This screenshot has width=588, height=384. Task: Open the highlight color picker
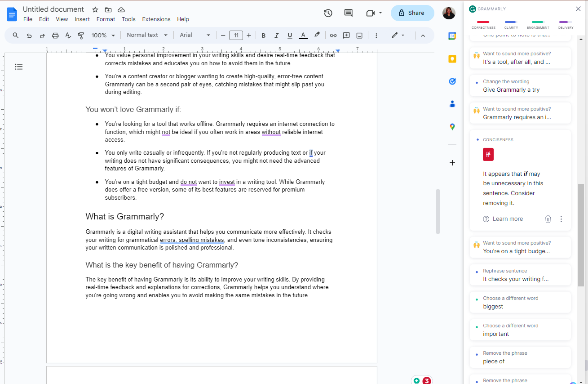317,35
